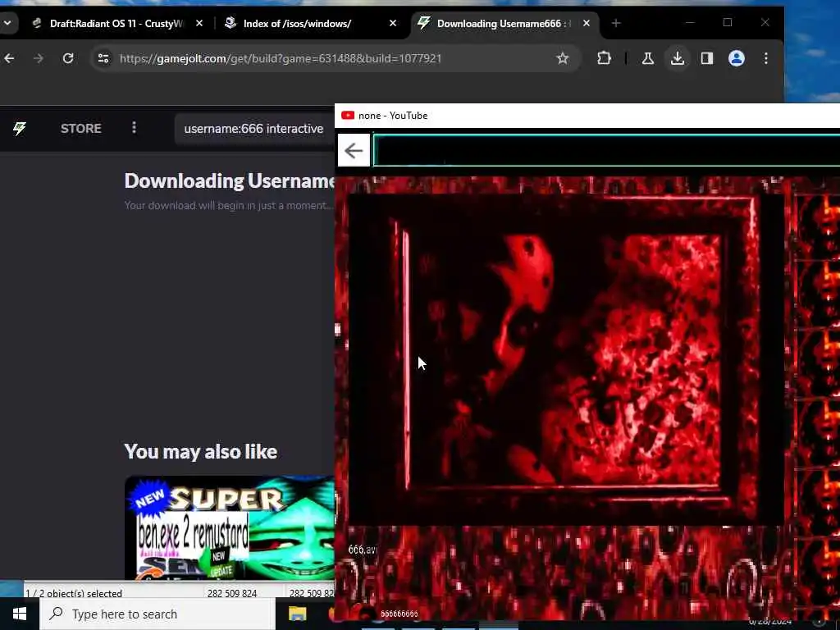Click the username:666 interactive search box
The height and width of the screenshot is (630, 840).
click(254, 129)
